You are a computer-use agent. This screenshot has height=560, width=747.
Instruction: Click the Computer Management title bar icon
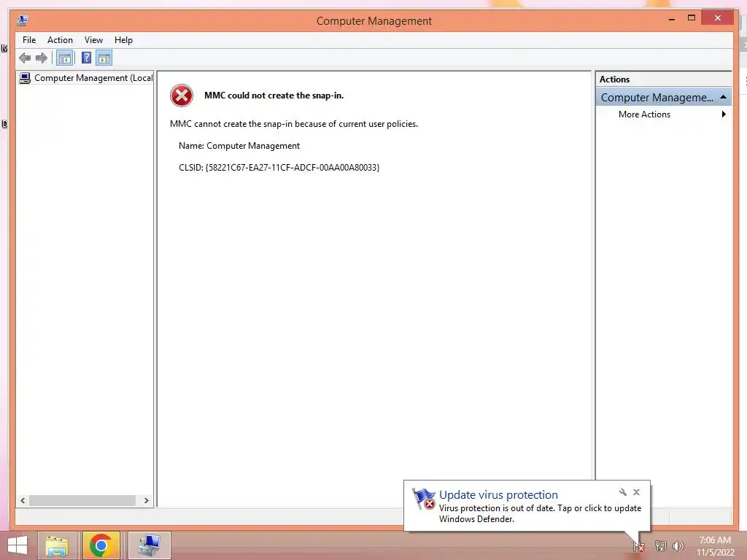click(23, 20)
